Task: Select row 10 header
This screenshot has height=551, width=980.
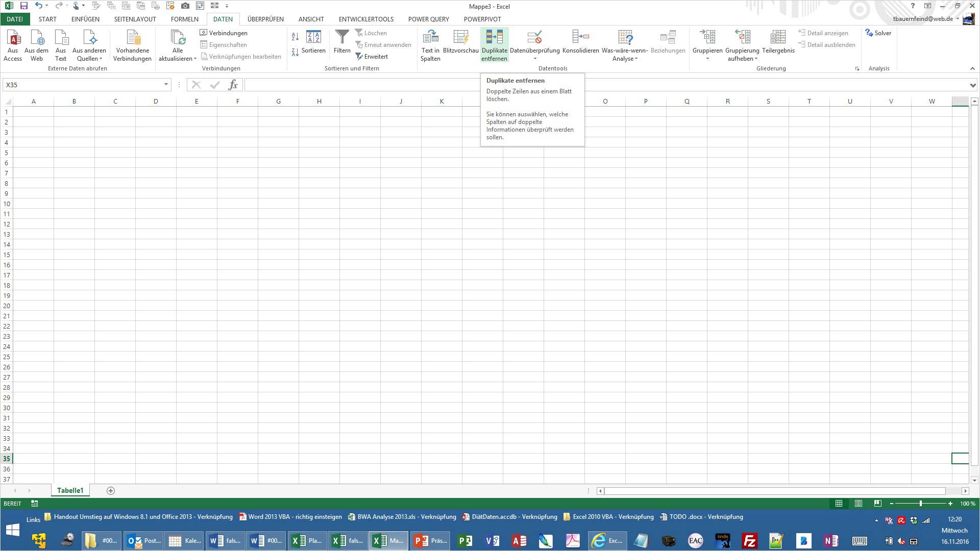Action: pos(7,204)
